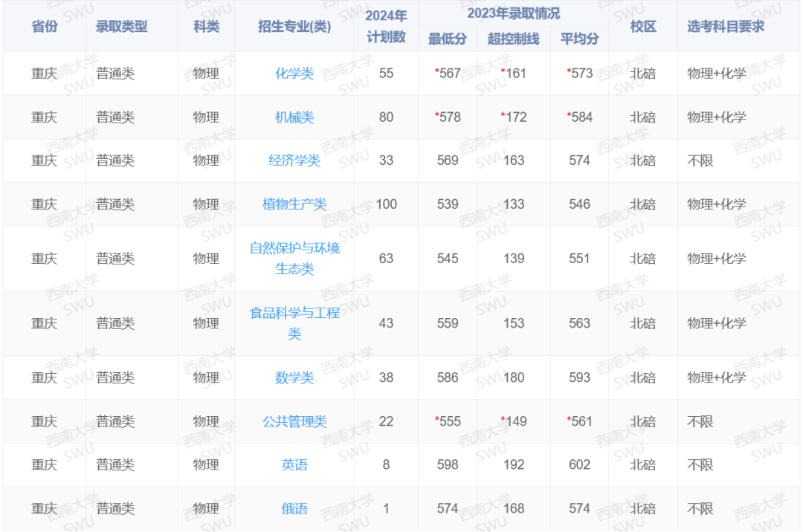Click the 平均分 column header
Image resolution: width=803 pixels, height=532 pixels.
[579, 39]
